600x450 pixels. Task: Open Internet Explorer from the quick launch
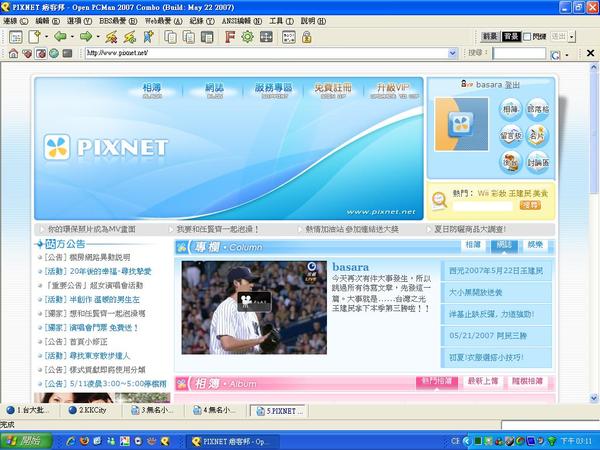pos(71,441)
